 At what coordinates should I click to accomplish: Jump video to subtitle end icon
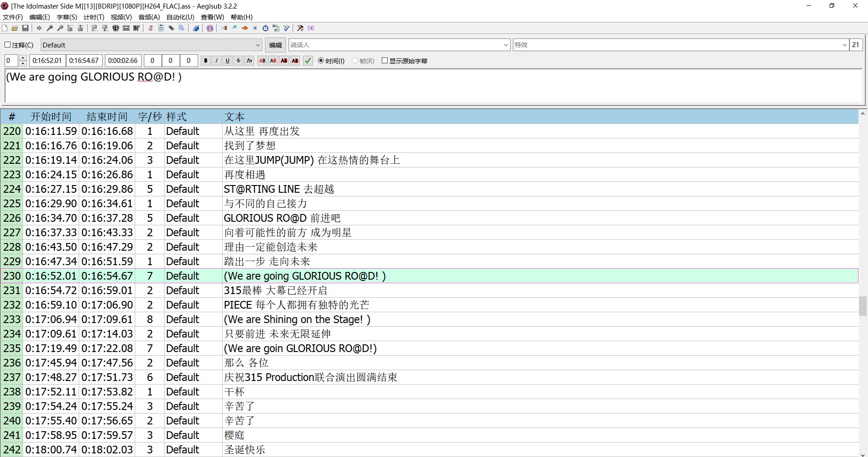(x=81, y=28)
